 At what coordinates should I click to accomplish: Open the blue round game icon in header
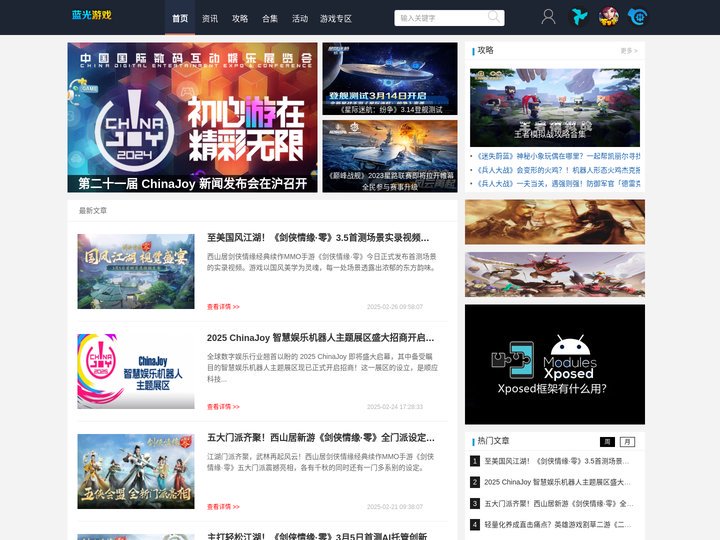click(x=638, y=17)
